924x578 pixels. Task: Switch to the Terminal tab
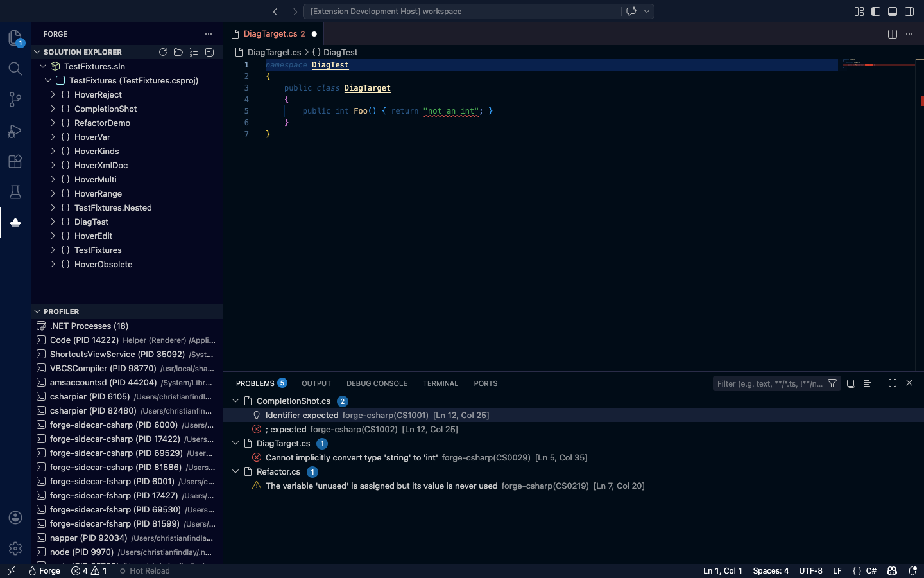point(440,383)
